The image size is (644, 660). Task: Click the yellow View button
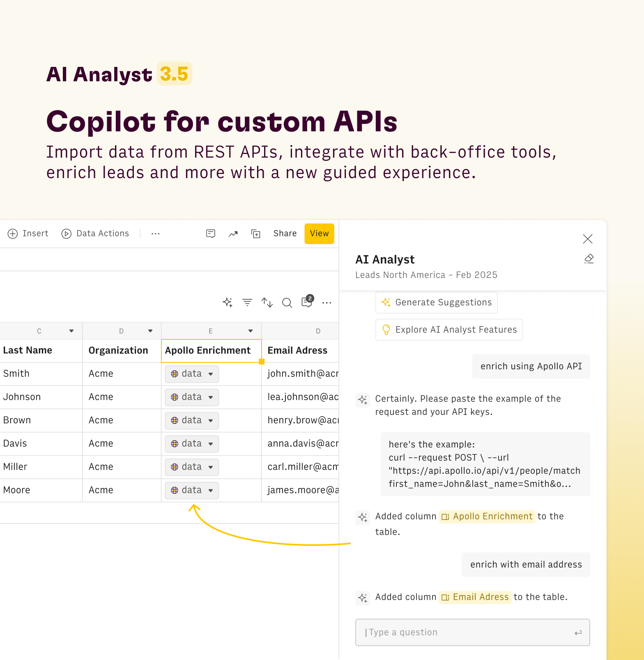pyautogui.click(x=319, y=234)
